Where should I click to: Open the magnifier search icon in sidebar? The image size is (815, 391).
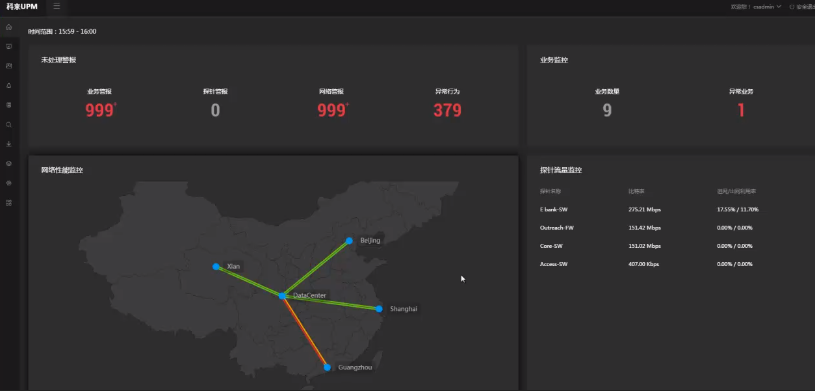point(9,125)
